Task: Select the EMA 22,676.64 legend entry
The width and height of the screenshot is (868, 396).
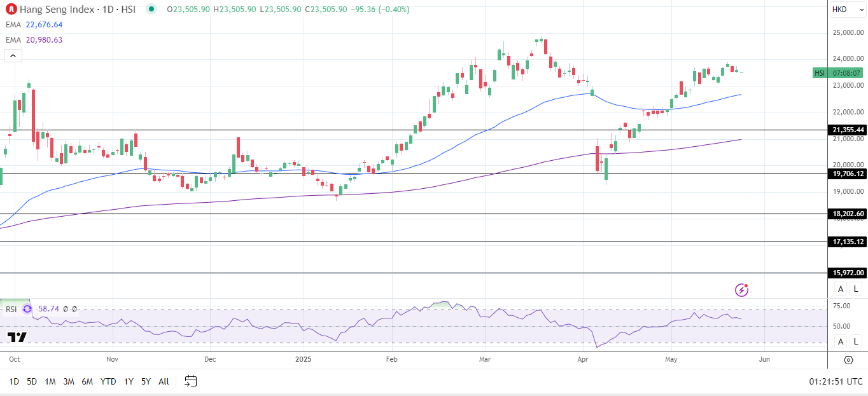Action: point(34,25)
